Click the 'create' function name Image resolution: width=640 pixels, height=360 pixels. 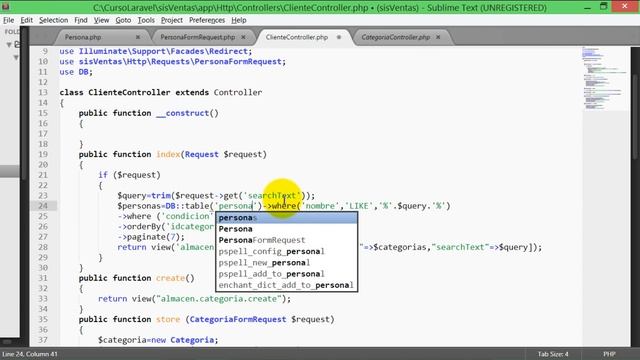(x=170, y=278)
